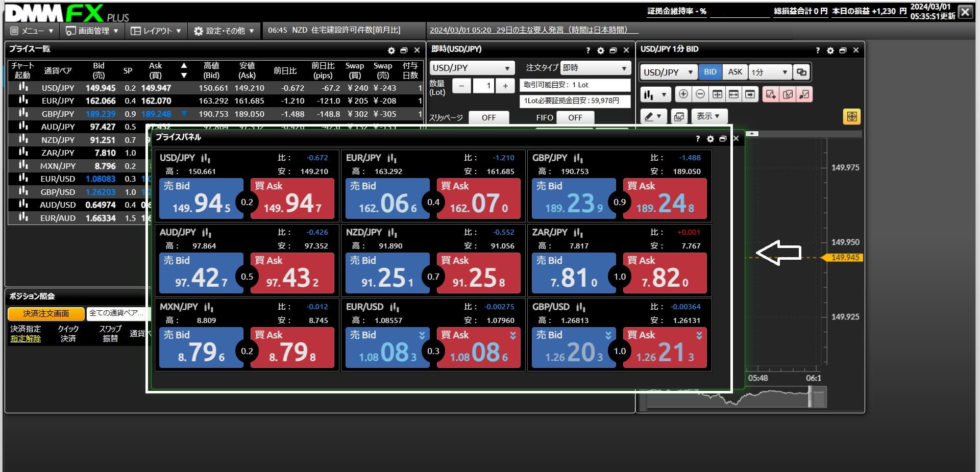This screenshot has width=980, height=472.
Task: Click the 決済注文画面 button
Action: [x=46, y=313]
